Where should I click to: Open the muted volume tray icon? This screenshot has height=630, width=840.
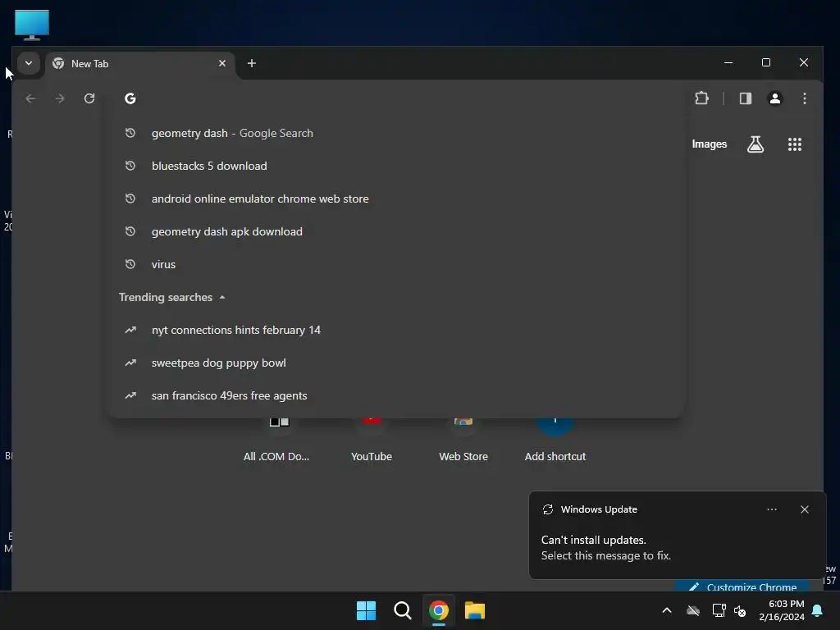coord(740,610)
